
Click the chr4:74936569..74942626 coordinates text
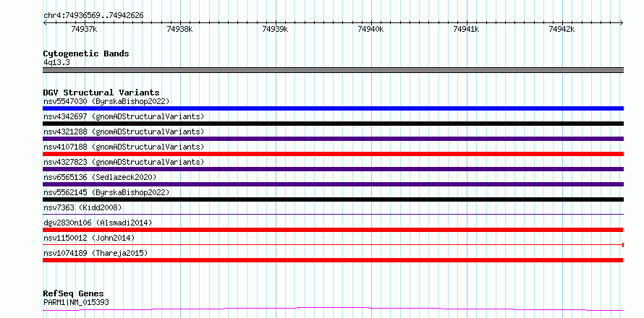pos(93,16)
